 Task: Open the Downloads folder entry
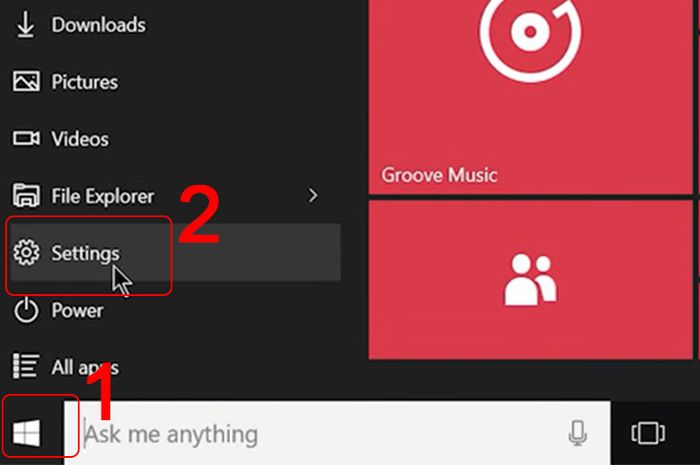tap(174, 25)
